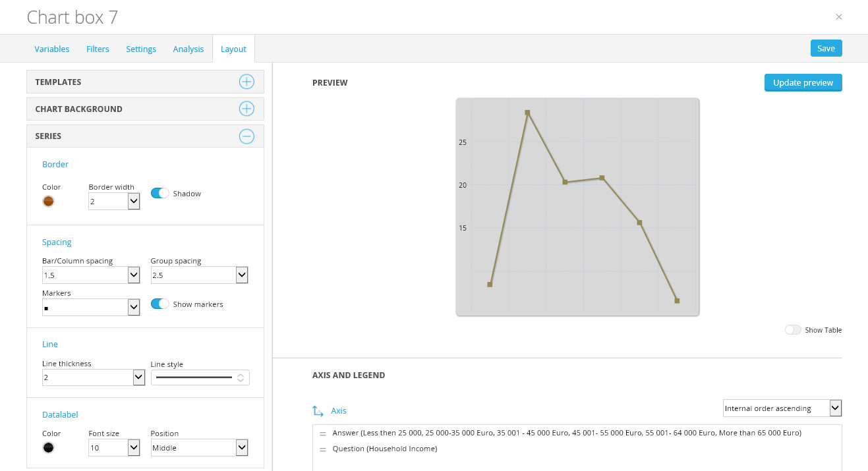868x471 pixels.
Task: Open the Border color swatch
Action: [48, 202]
